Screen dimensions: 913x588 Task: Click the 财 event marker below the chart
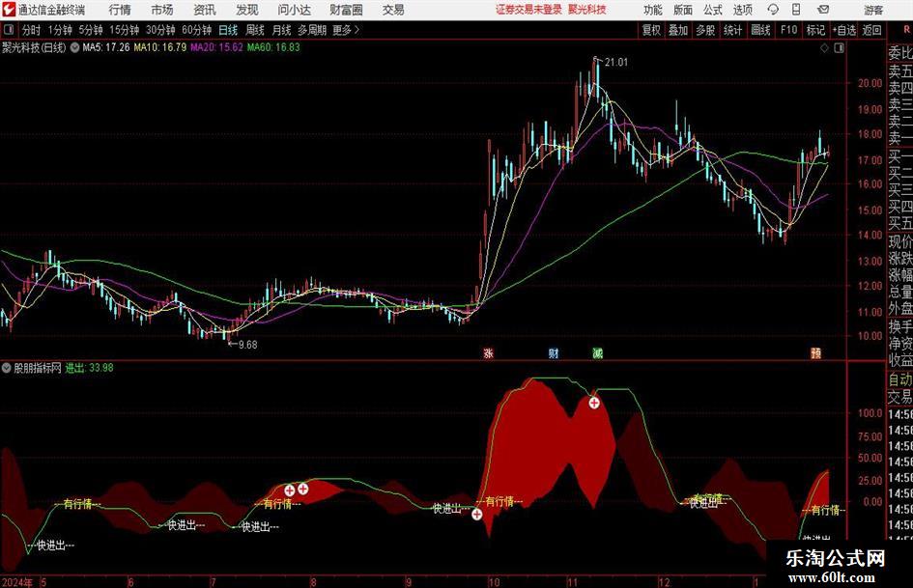coord(554,352)
